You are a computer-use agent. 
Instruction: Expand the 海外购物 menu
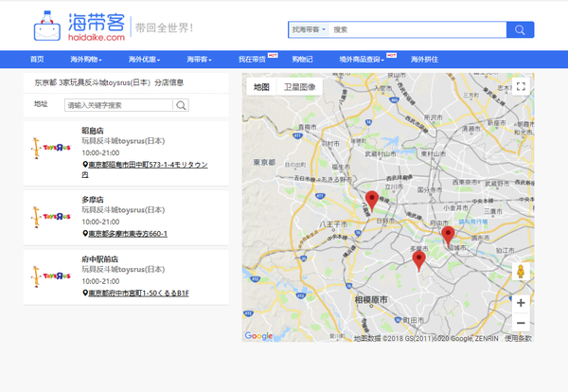coord(86,60)
